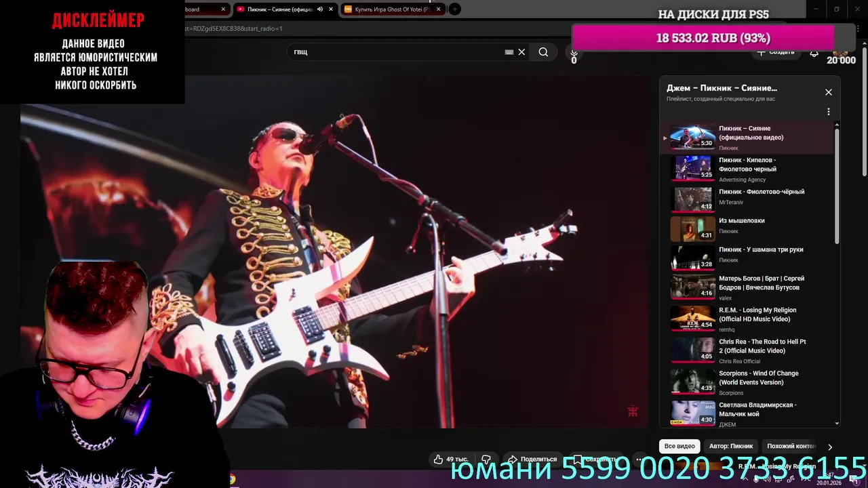Click playlist scrollbar up arrow
This screenshot has width=868, height=488.
836,125
